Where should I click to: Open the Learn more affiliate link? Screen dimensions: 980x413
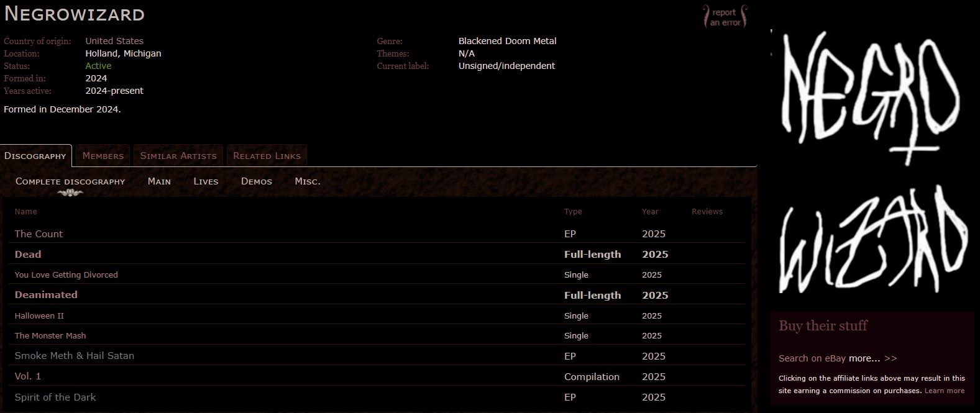point(945,391)
